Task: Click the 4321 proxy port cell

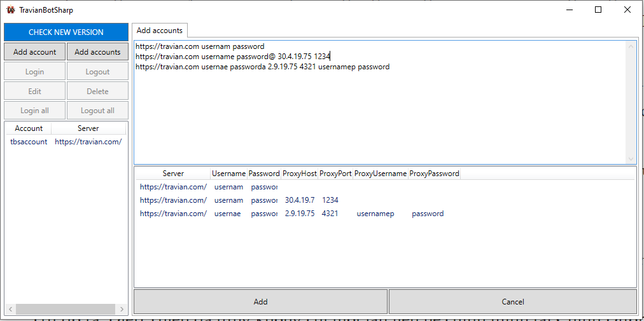Action: click(330, 214)
